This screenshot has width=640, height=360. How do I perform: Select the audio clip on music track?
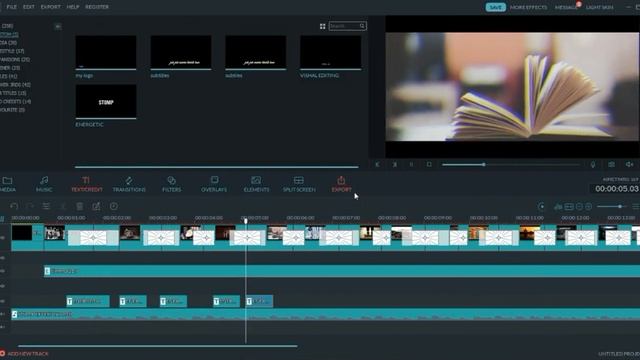326,314
